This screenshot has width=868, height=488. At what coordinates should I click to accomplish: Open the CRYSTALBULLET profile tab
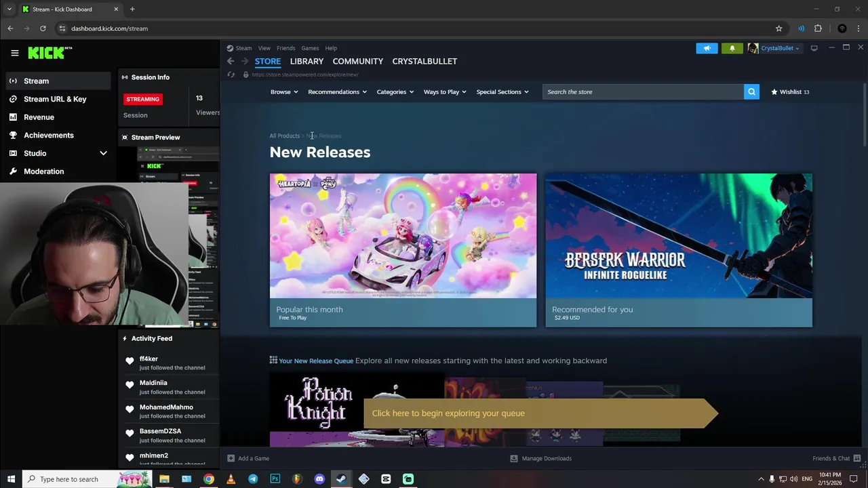pyautogui.click(x=425, y=61)
